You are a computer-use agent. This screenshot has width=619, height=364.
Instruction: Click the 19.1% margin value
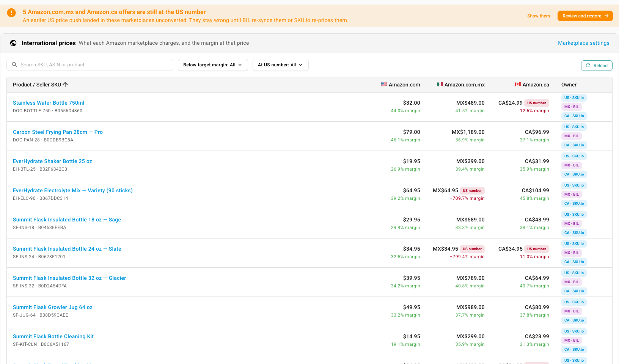point(405,344)
